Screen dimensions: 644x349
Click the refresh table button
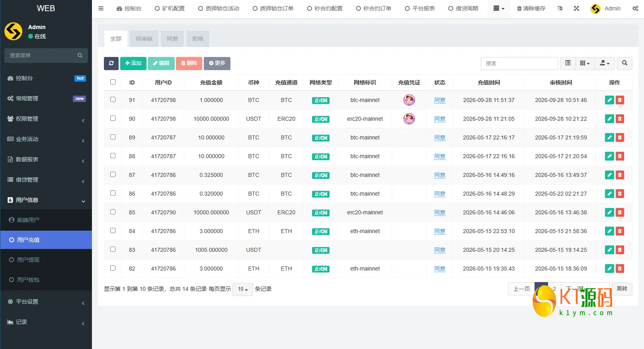pos(111,63)
